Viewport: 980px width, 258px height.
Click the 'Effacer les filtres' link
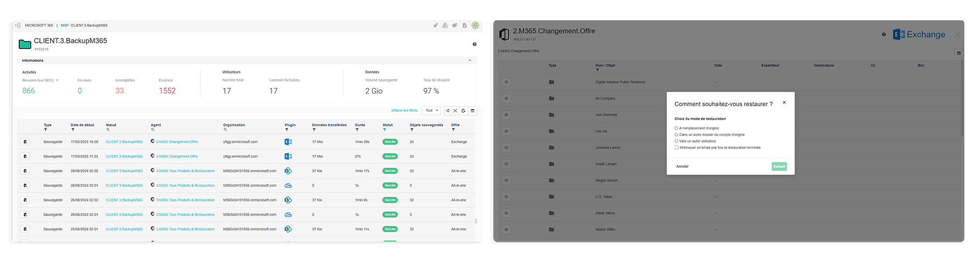[x=404, y=111]
